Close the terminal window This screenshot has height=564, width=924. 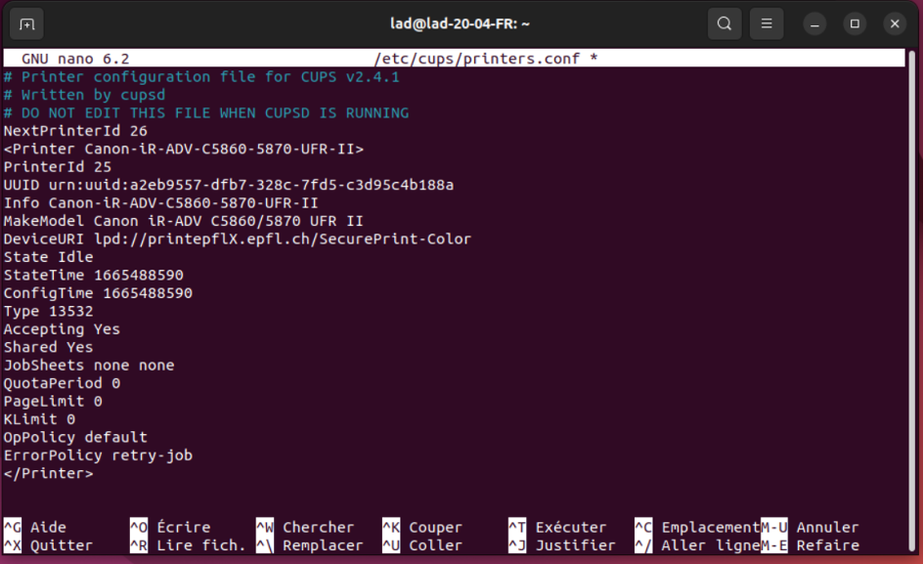click(x=895, y=24)
